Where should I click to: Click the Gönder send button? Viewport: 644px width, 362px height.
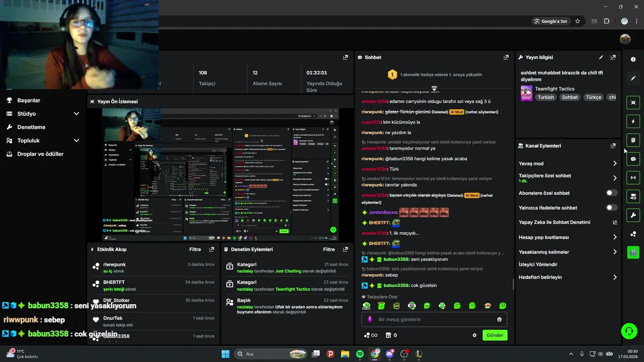pyautogui.click(x=495, y=335)
